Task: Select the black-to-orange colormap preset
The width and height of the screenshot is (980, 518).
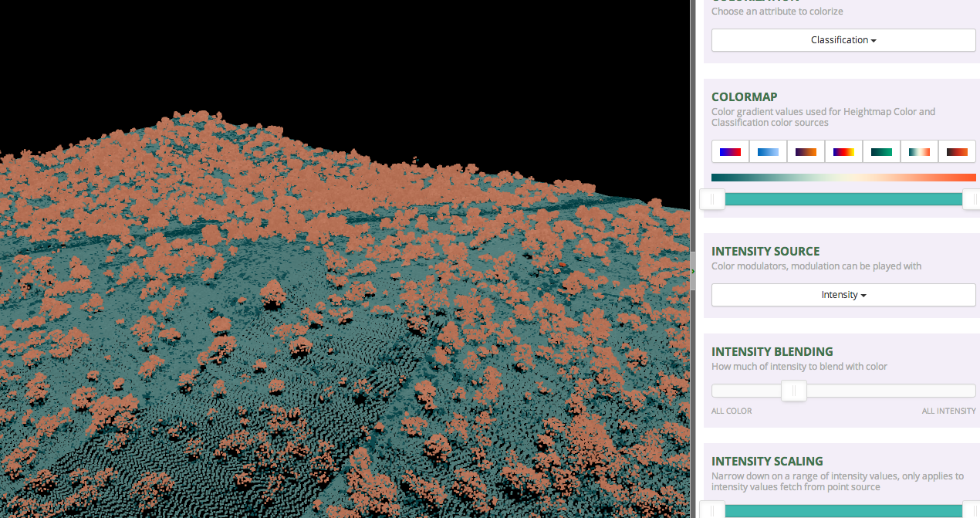Action: click(x=957, y=151)
